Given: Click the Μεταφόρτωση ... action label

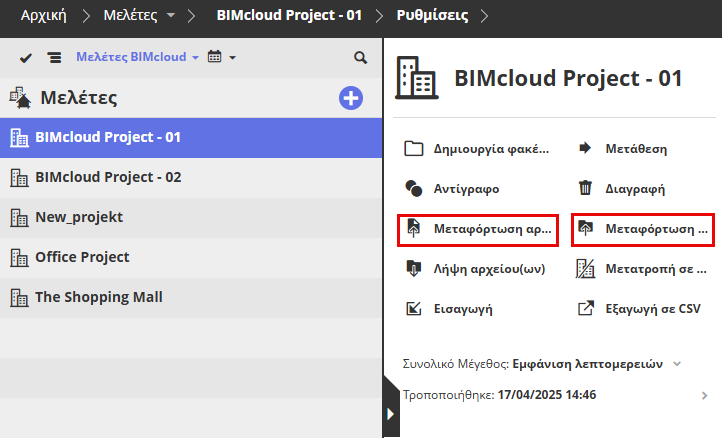Looking at the screenshot, I should pyautogui.click(x=656, y=229).
